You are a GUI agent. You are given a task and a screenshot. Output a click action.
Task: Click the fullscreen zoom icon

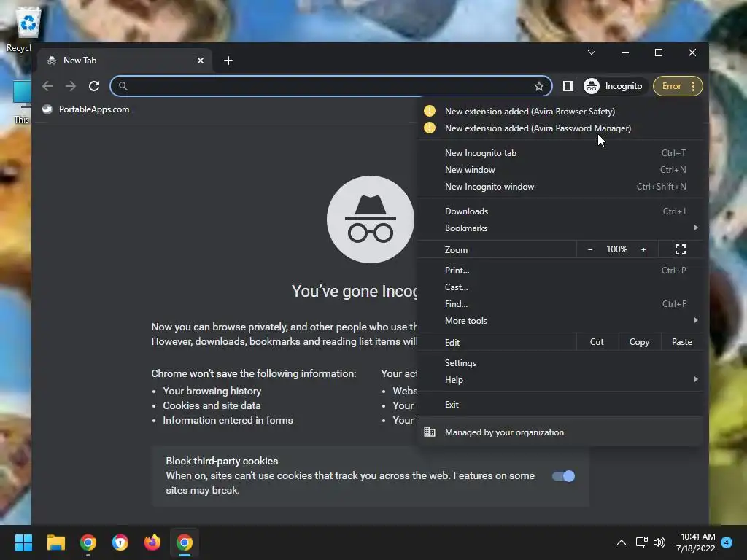click(681, 249)
